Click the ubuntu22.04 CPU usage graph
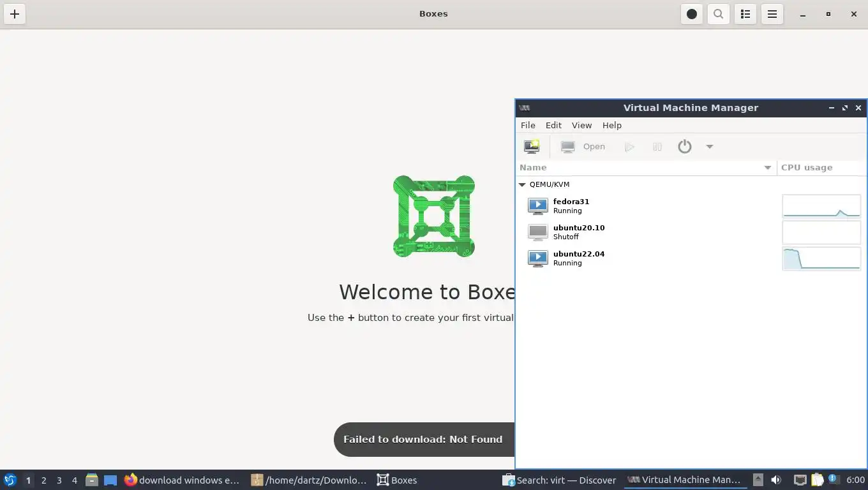 (x=821, y=258)
